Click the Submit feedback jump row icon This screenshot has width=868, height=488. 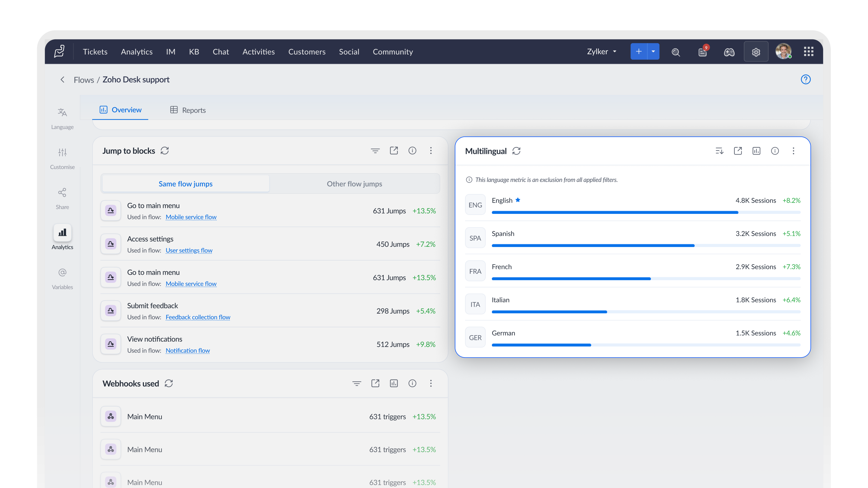click(x=111, y=311)
